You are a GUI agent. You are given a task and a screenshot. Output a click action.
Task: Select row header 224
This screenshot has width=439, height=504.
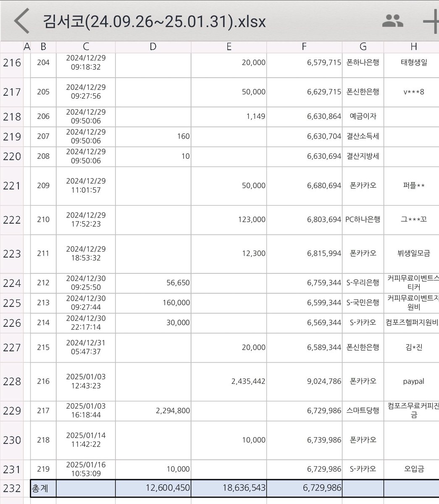pos(12,283)
